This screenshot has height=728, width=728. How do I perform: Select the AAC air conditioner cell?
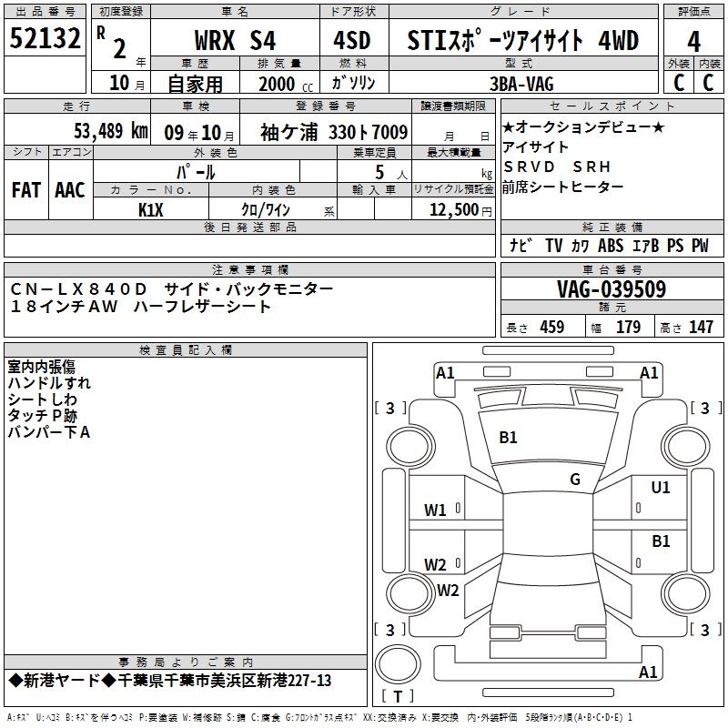[x=70, y=189]
